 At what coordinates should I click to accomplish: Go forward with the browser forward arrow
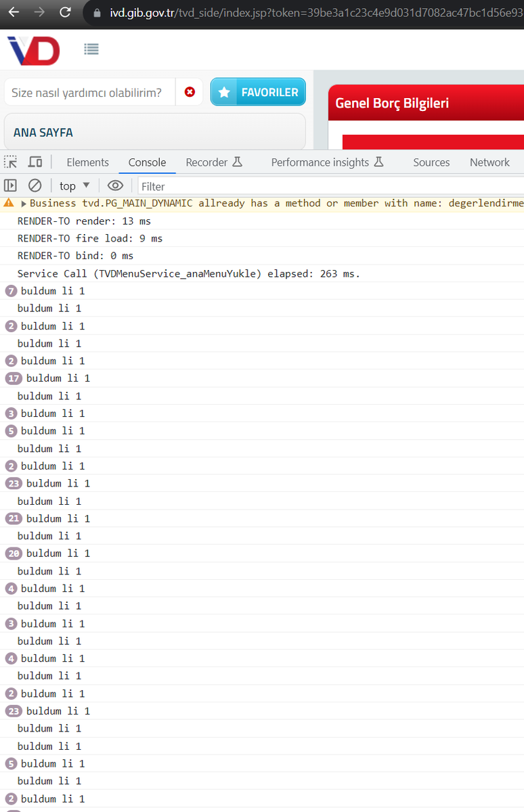(x=39, y=12)
